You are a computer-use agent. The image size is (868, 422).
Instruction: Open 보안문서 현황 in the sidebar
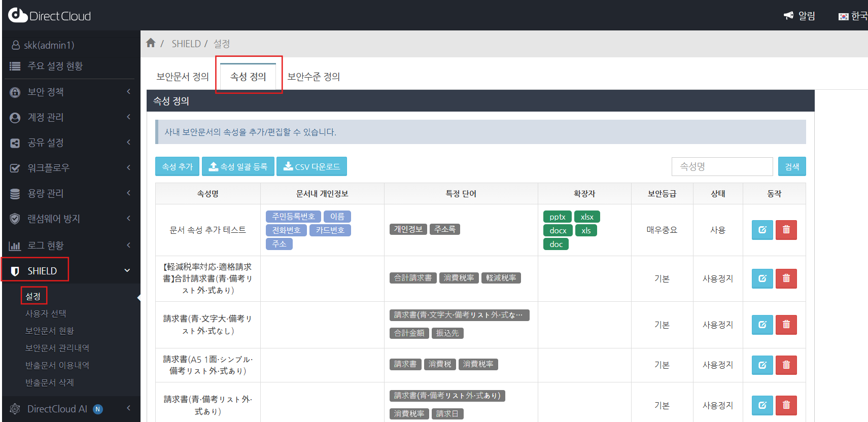[50, 331]
